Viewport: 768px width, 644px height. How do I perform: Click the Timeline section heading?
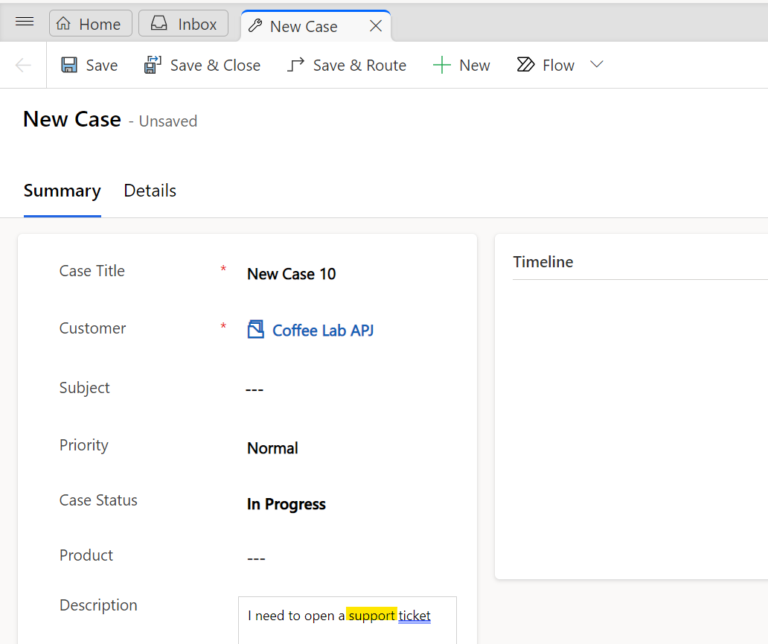pos(543,262)
